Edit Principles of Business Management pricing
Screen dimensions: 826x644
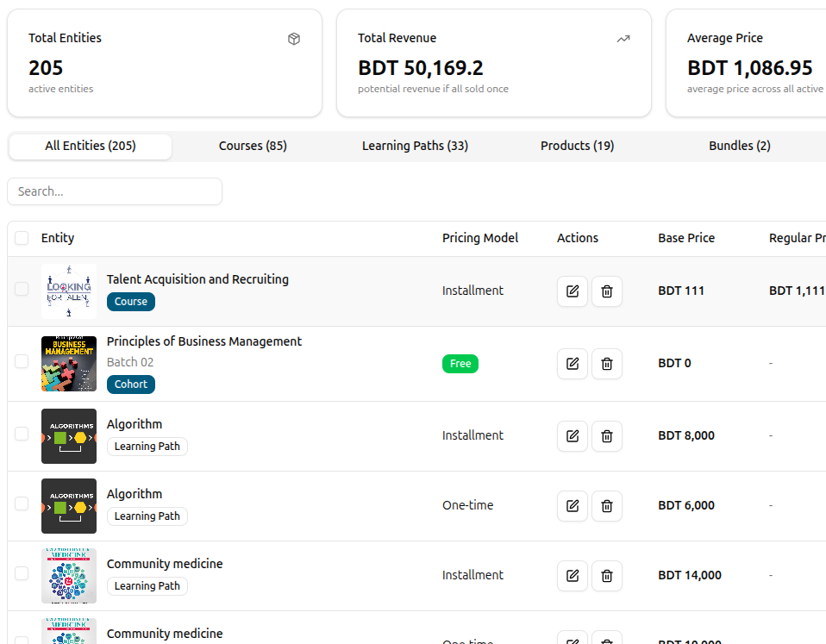(573, 364)
